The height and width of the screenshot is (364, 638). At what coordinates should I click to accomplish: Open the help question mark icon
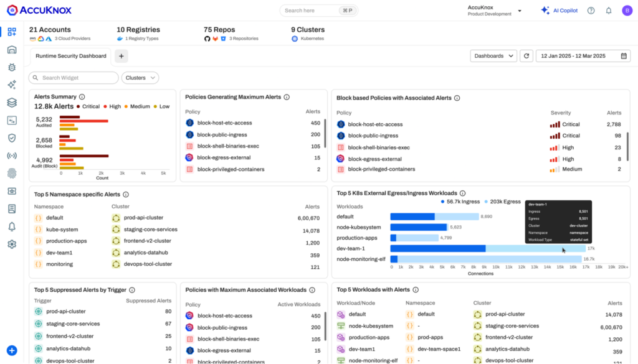tap(591, 11)
